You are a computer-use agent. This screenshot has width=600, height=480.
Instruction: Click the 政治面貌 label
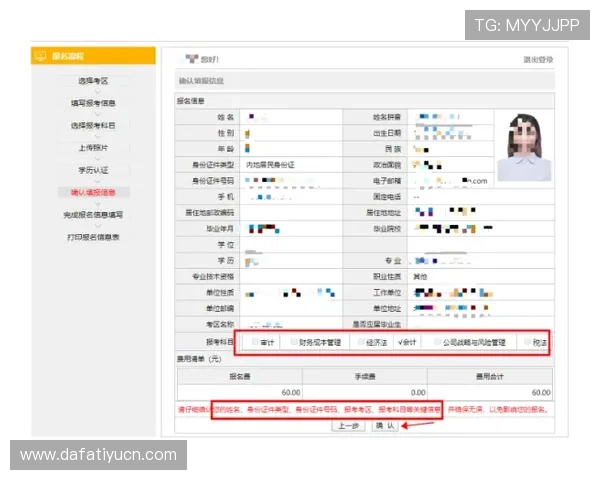(387, 165)
